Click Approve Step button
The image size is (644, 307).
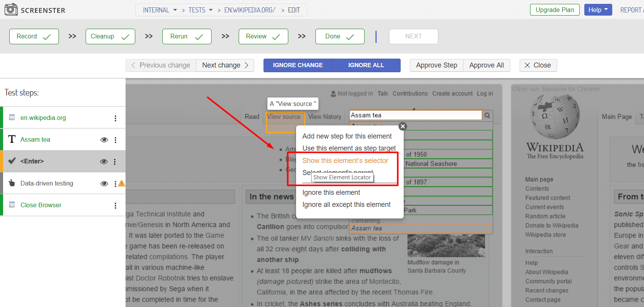[437, 65]
